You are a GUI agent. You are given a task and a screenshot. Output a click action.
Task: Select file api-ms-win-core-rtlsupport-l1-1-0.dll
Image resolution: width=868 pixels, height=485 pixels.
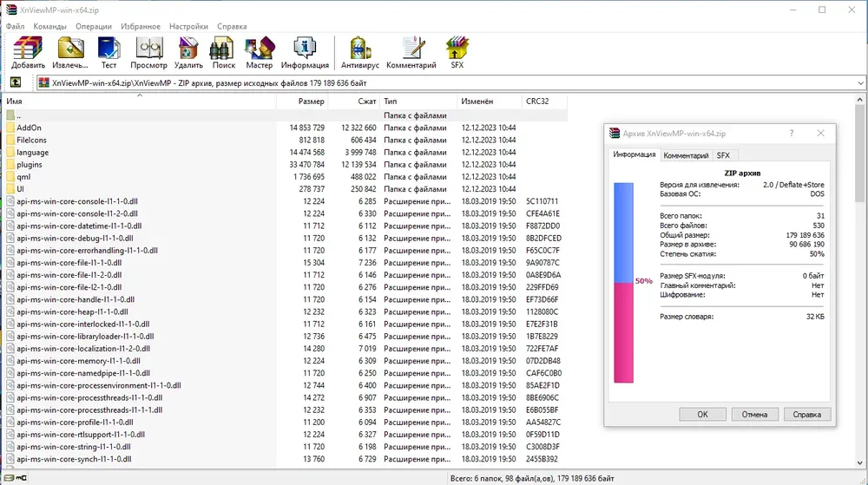(x=80, y=435)
